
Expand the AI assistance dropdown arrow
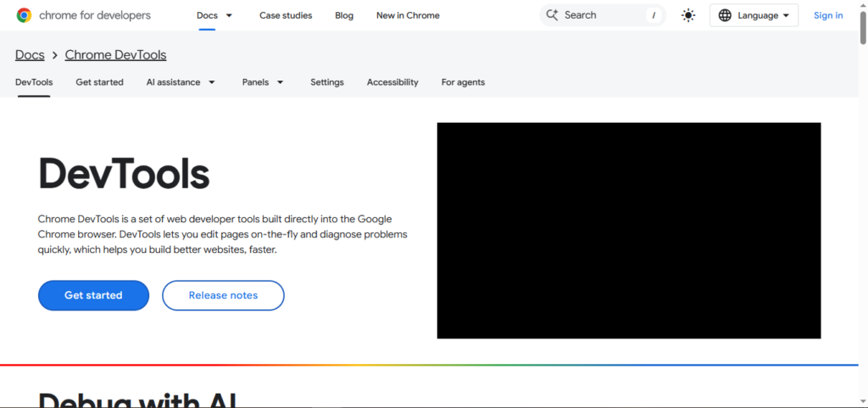pyautogui.click(x=211, y=82)
